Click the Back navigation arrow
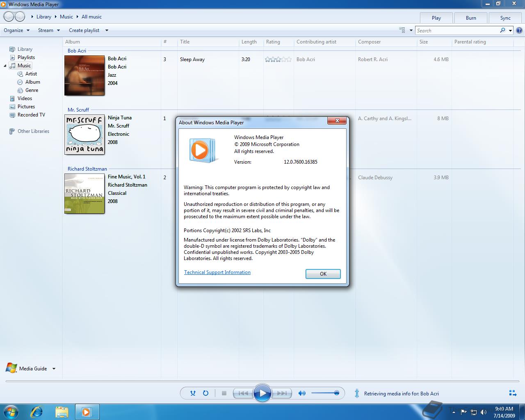The image size is (525, 420). coord(9,17)
